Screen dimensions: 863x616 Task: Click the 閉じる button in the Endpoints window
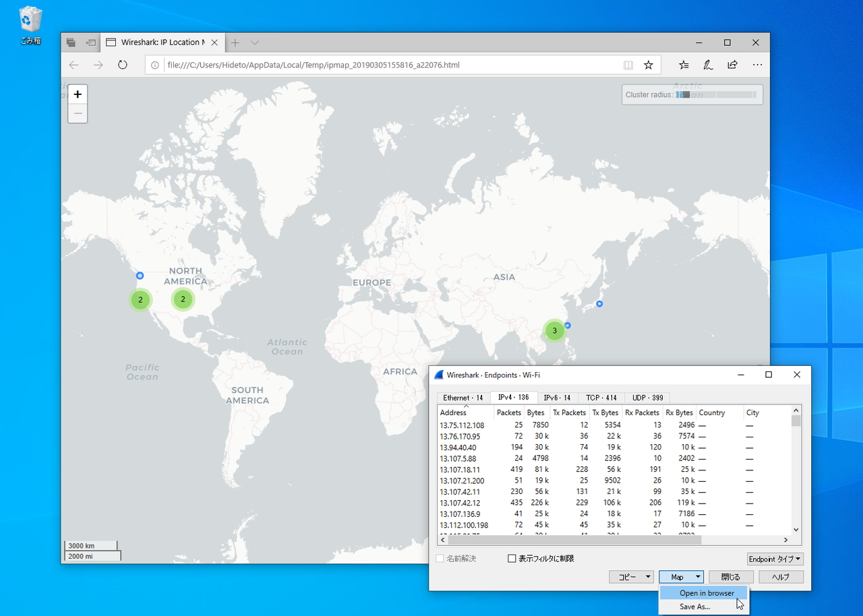[731, 577]
